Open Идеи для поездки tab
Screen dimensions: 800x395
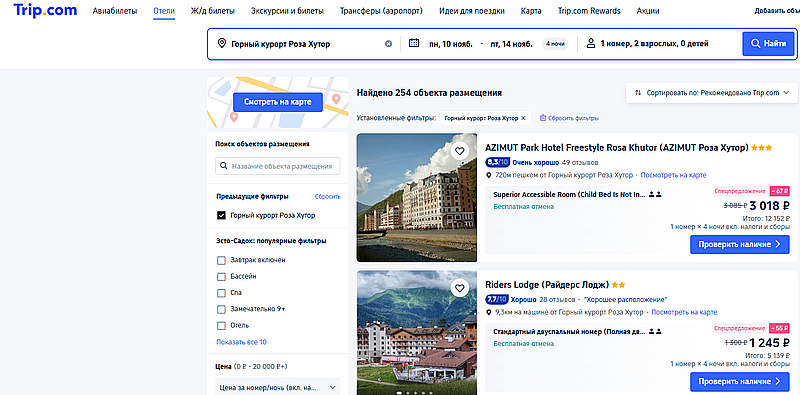[472, 11]
